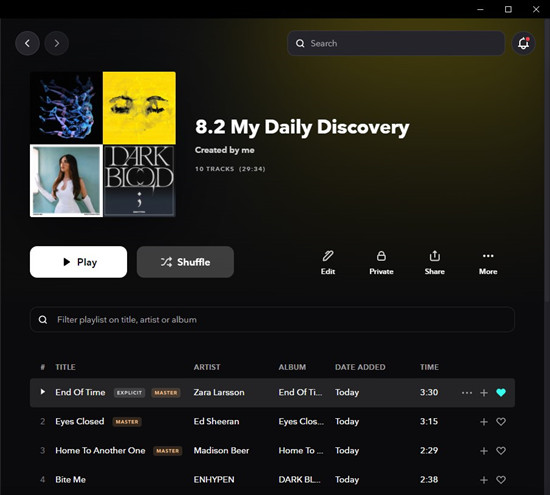Click the DARK BLOOD album cover thumbnail

point(139,181)
